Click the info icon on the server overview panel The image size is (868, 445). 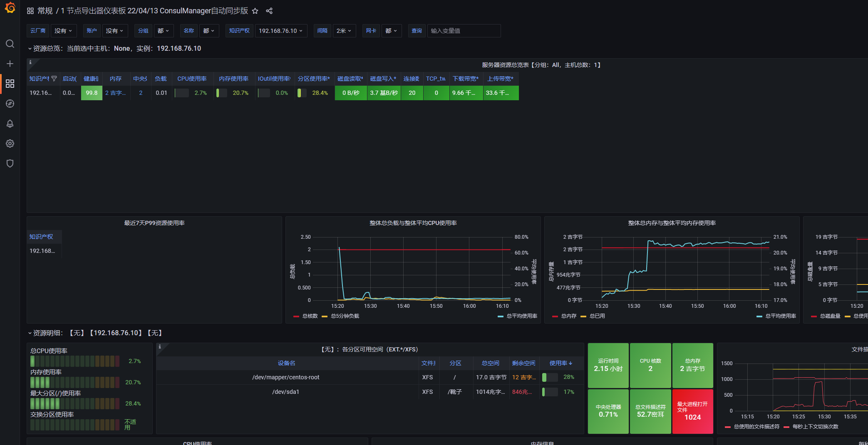point(30,62)
